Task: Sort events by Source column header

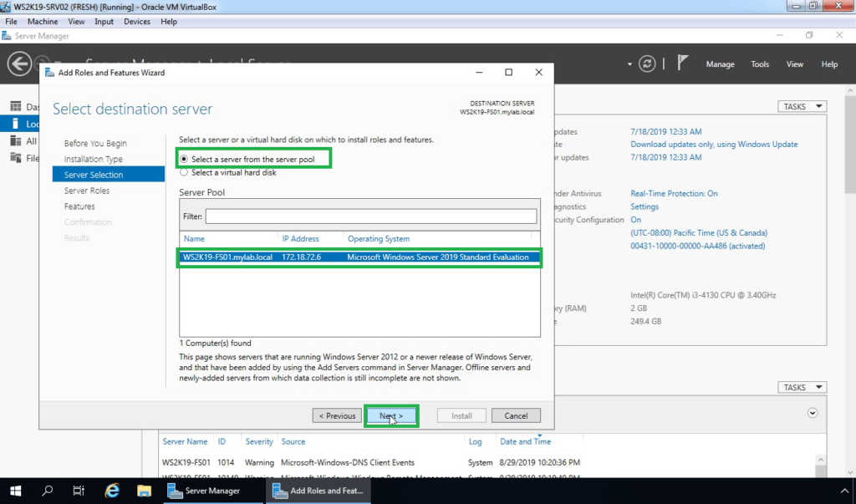Action: 293,441
